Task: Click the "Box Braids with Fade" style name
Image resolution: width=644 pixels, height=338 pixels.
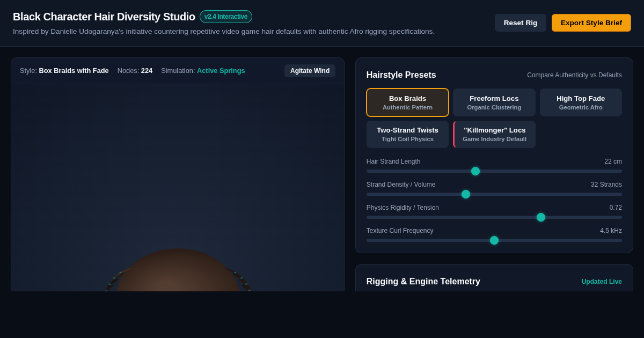Action: coord(74,71)
